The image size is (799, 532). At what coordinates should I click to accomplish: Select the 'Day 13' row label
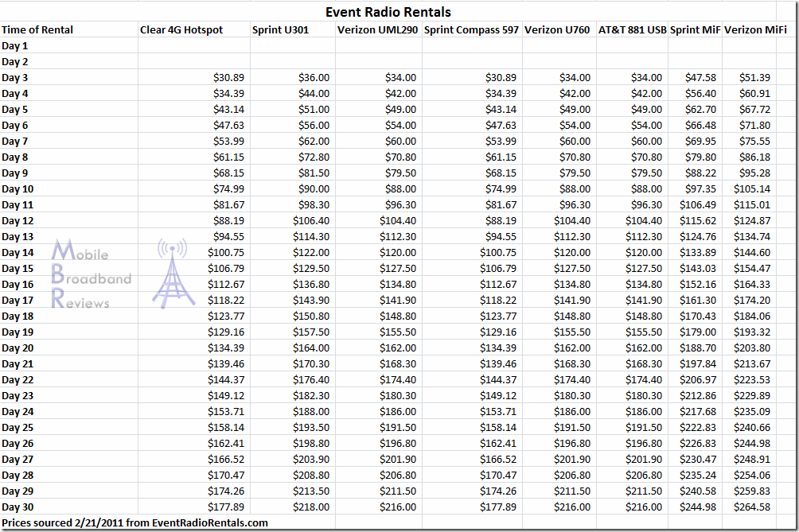[18, 237]
